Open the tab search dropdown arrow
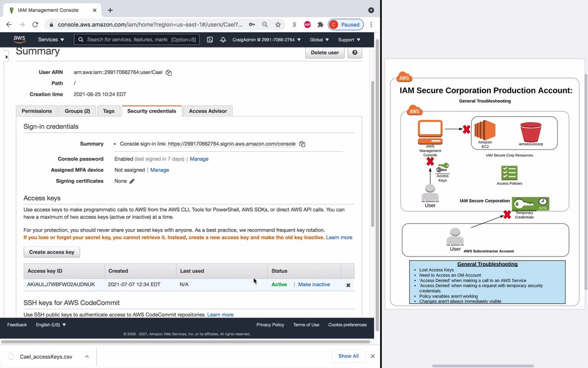Screen dimensions: 588x368 tap(371, 10)
